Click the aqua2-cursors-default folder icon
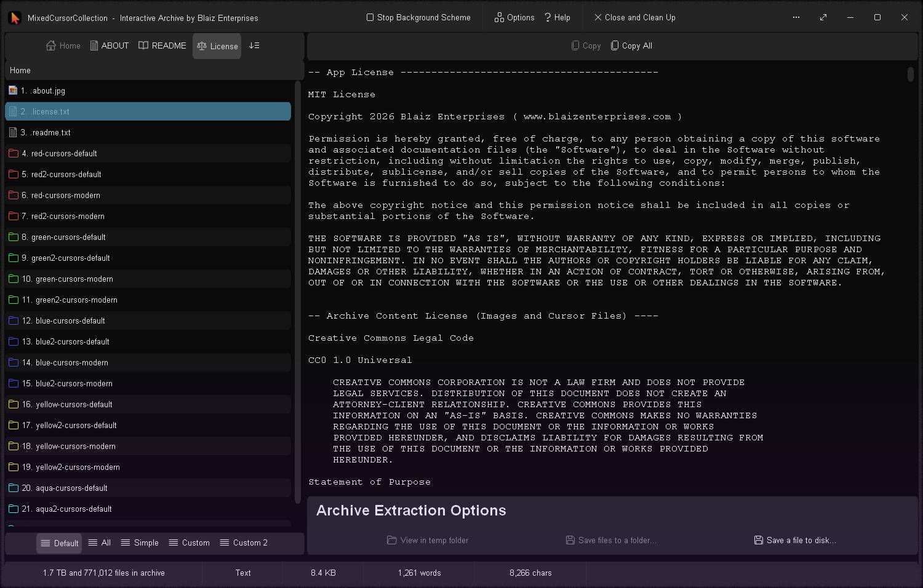This screenshot has width=923, height=588. coord(14,509)
